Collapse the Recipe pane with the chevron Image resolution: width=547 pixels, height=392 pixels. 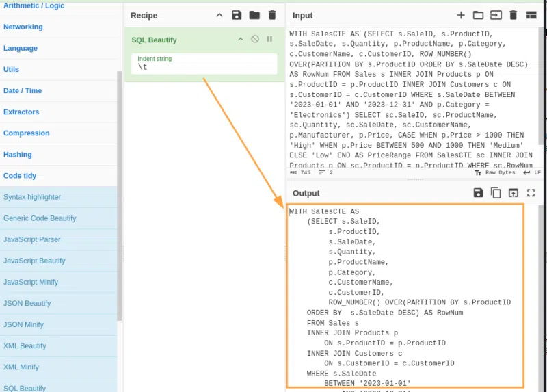coord(219,15)
